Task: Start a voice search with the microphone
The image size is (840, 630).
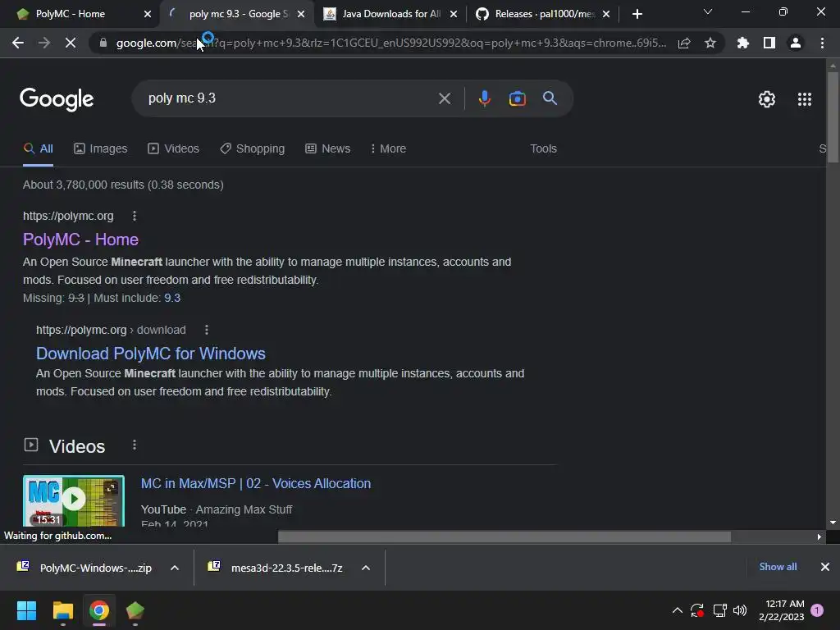Action: click(x=484, y=98)
